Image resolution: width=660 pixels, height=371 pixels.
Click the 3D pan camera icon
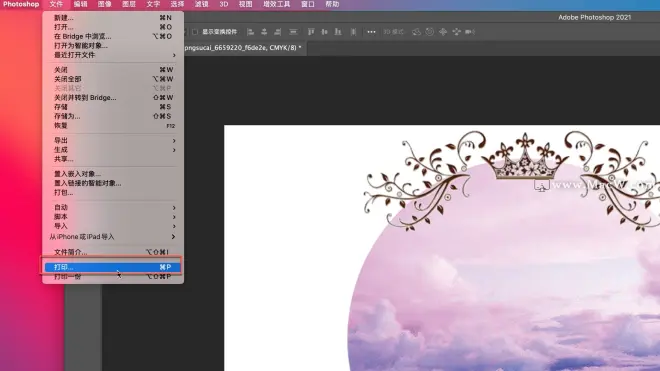443,32
